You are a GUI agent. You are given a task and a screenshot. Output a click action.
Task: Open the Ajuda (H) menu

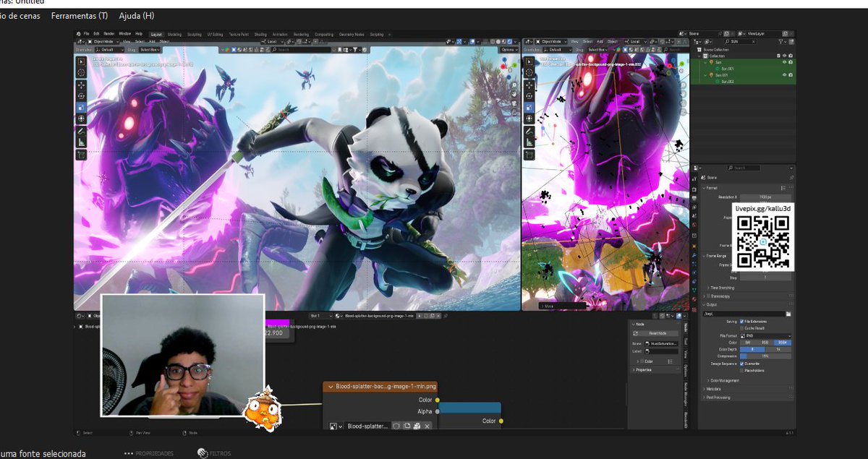(x=137, y=15)
